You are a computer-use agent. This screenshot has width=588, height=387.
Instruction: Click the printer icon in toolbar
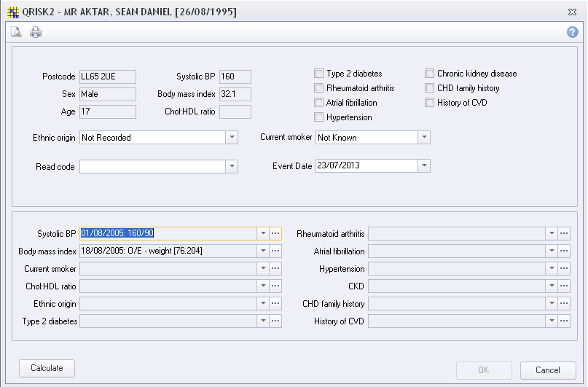click(36, 32)
